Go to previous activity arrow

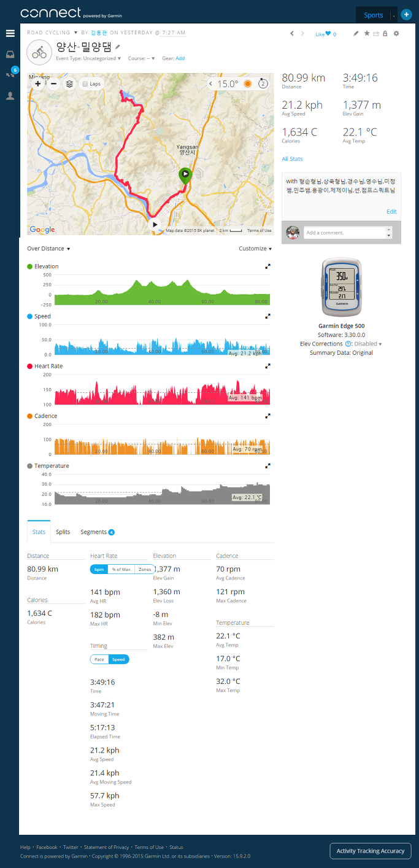click(292, 34)
